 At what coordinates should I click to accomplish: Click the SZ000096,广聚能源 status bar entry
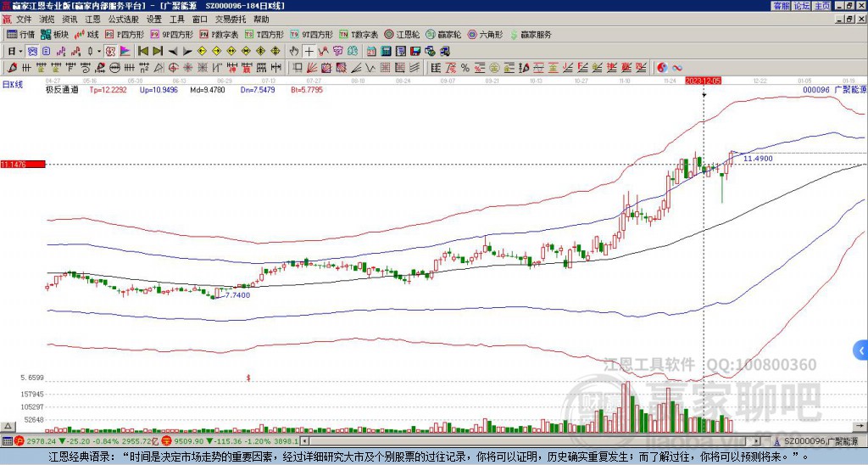pyautogui.click(x=821, y=441)
